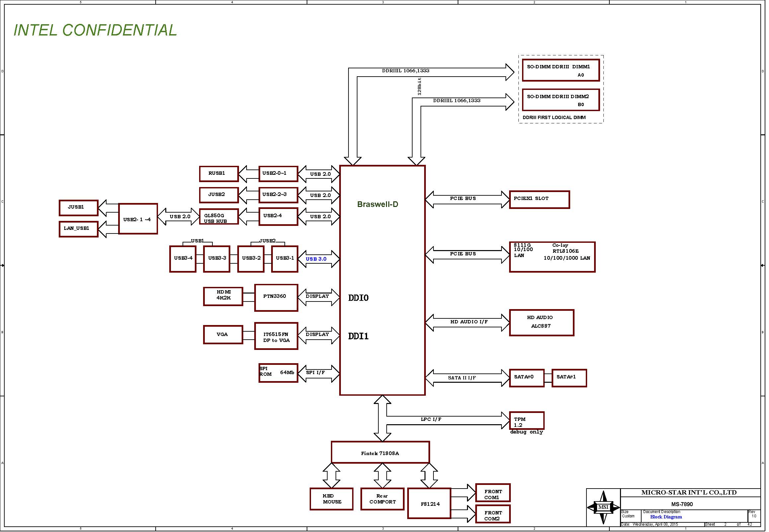Click the KBD MOUSE block
This screenshot has width=769, height=532.
[331, 499]
